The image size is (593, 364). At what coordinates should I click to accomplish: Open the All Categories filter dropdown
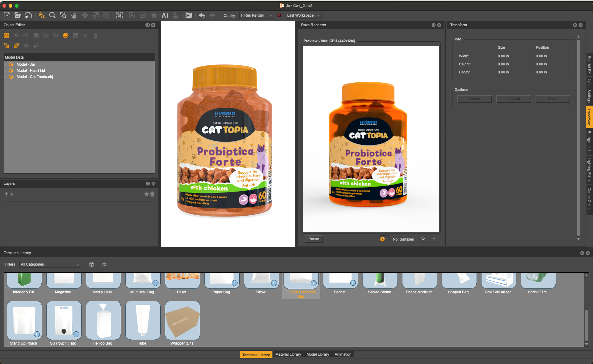pos(50,264)
